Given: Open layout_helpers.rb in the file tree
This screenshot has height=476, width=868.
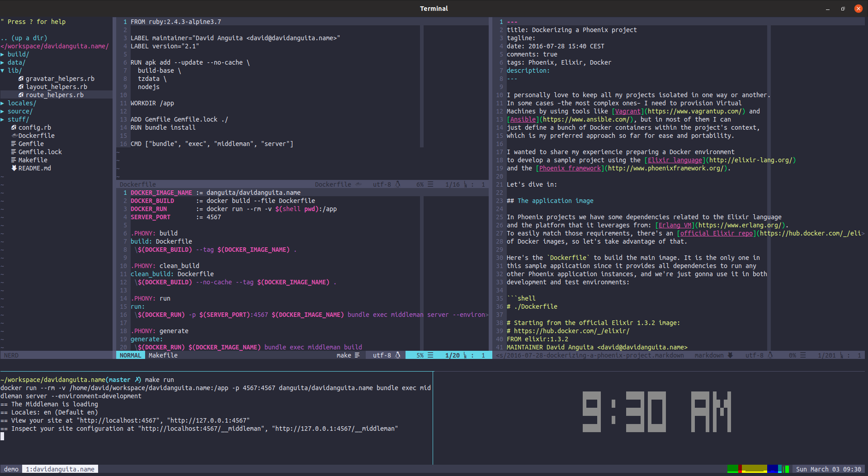Looking at the screenshot, I should (x=57, y=87).
